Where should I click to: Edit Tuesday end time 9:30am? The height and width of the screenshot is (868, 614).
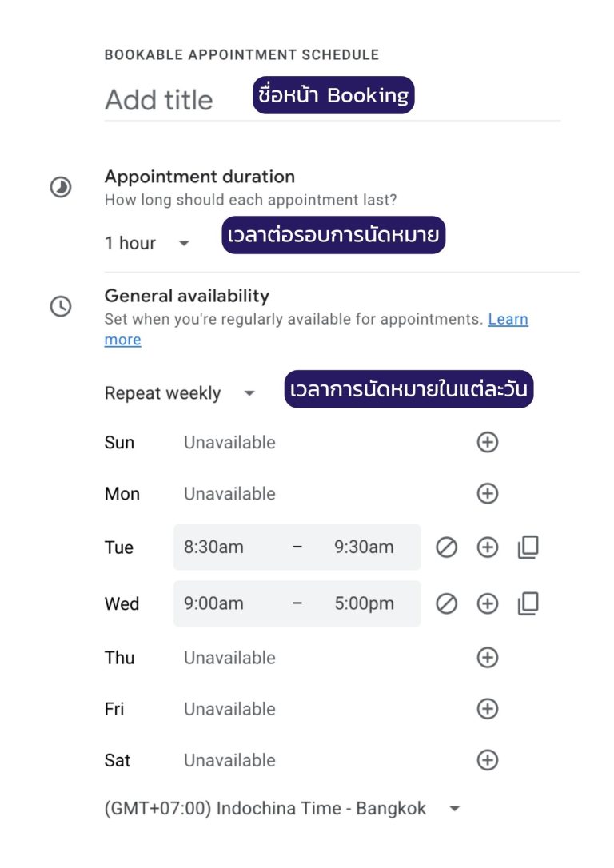tap(364, 547)
